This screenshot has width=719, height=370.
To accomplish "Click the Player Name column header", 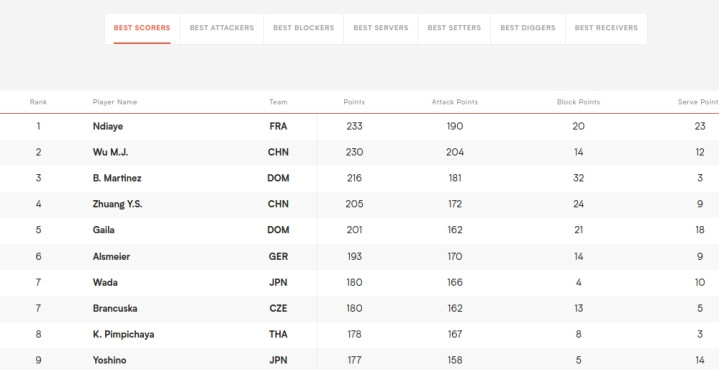I will point(115,102).
